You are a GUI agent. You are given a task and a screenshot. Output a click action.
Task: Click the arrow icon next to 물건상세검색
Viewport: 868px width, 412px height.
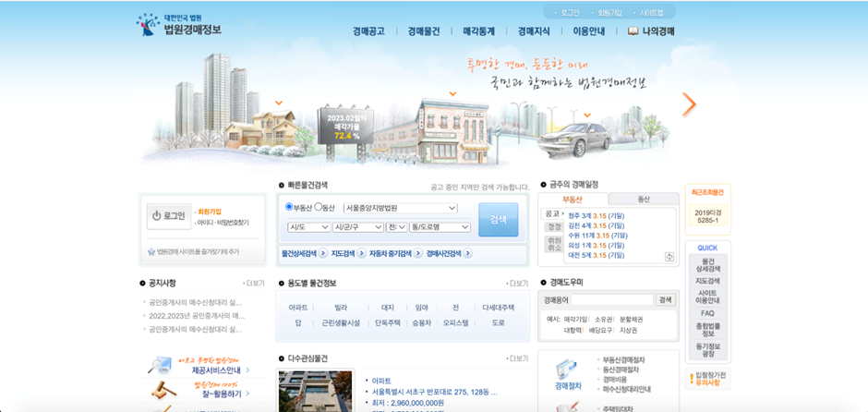point(323,254)
